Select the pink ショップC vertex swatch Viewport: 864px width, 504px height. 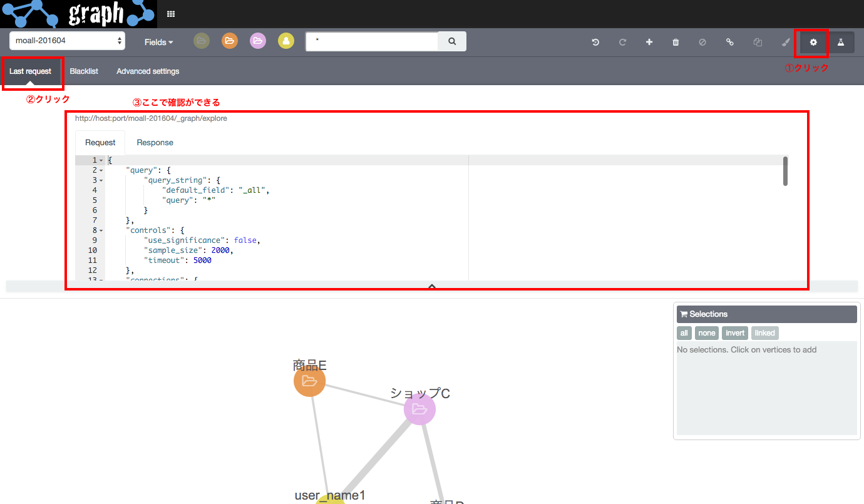[x=419, y=409]
